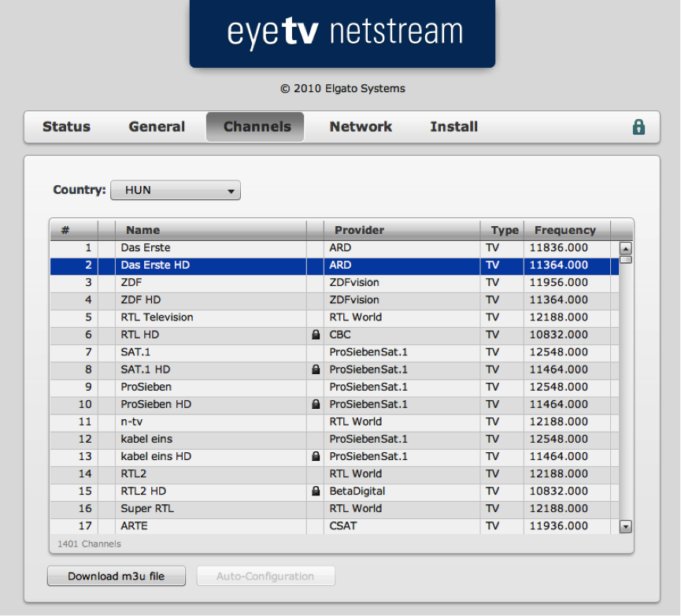
Task: Select the ProSieben channel name in row 9
Action: point(146,387)
